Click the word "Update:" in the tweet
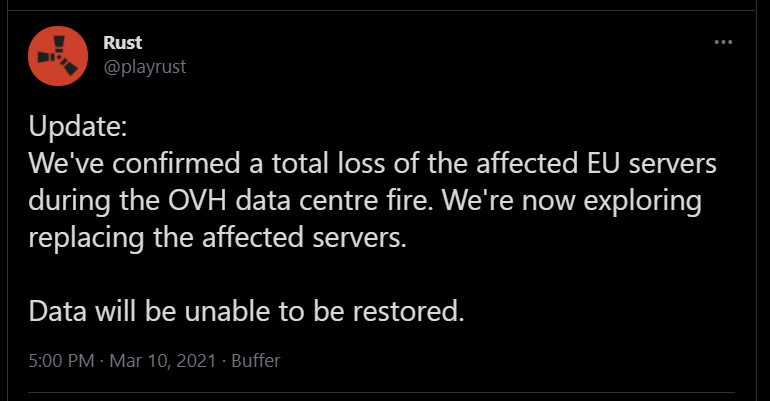The width and height of the screenshot is (770, 401). tap(78, 127)
